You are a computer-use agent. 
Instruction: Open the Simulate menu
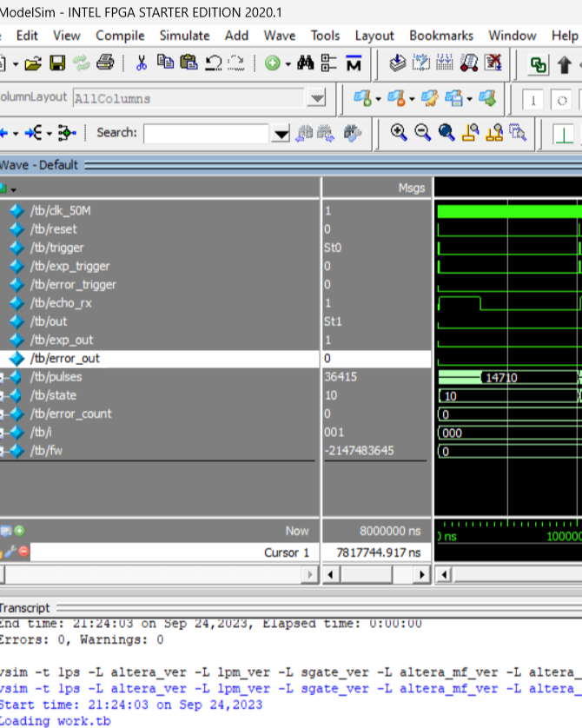point(185,36)
